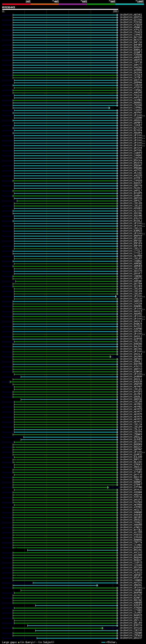Open hit UniRef100_A9YZV1
Image resolution: width=146 pixels, height=644 pixels.
pos(131,583)
